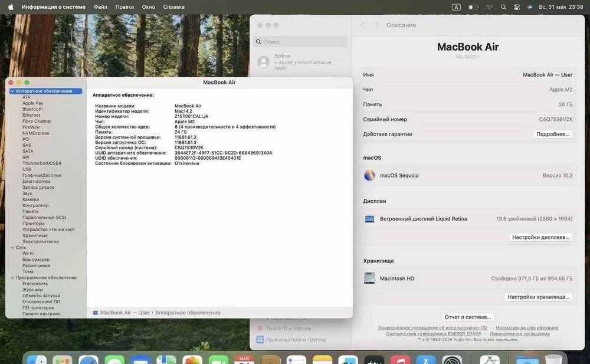Click the Macintosh HD drive icon
This screenshot has width=590, height=364.
(369, 278)
